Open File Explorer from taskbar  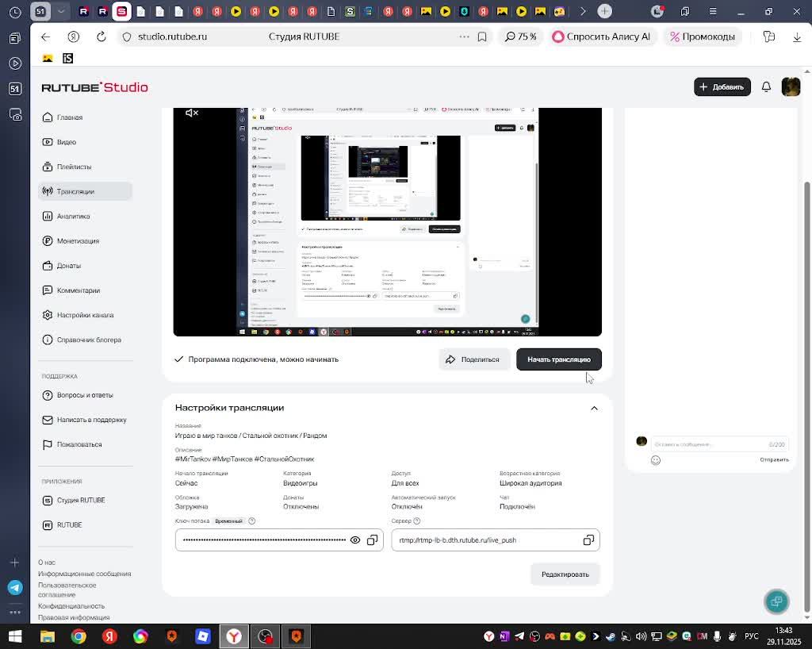coord(48,636)
